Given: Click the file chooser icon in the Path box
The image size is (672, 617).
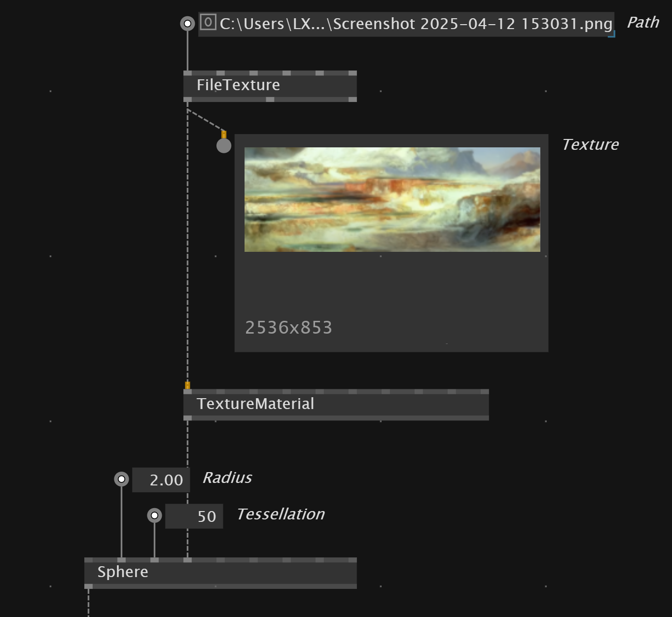Looking at the screenshot, I should click(208, 22).
